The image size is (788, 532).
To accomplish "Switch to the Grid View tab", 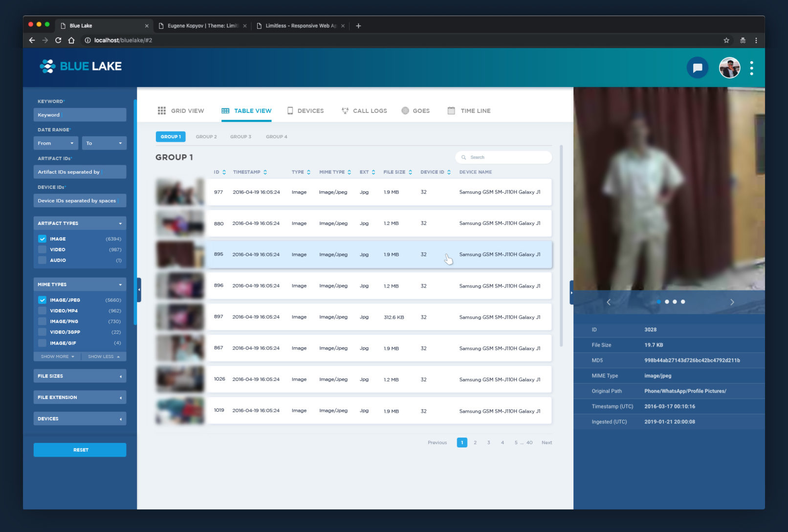I will pos(181,111).
